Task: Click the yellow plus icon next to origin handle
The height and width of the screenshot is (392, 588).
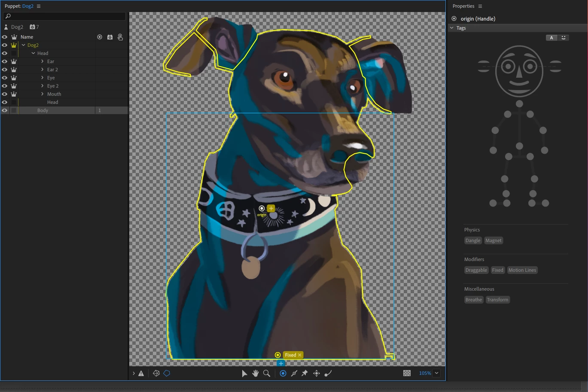Action: click(271, 208)
